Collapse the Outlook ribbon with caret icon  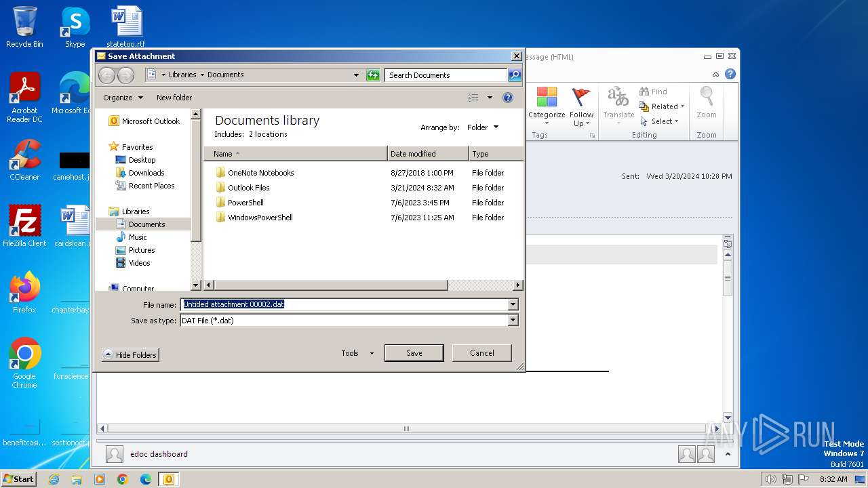tap(715, 75)
